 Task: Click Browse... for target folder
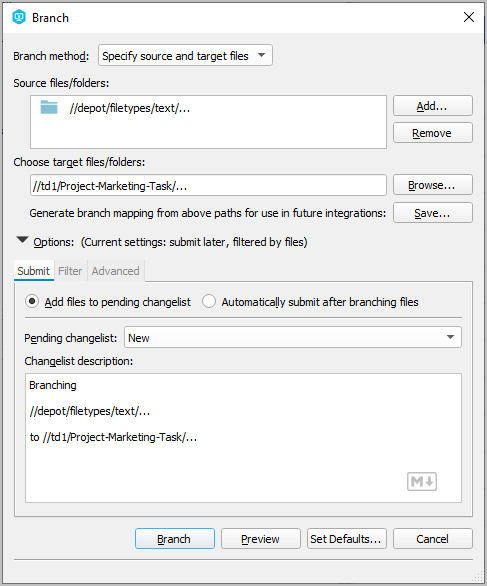(432, 185)
